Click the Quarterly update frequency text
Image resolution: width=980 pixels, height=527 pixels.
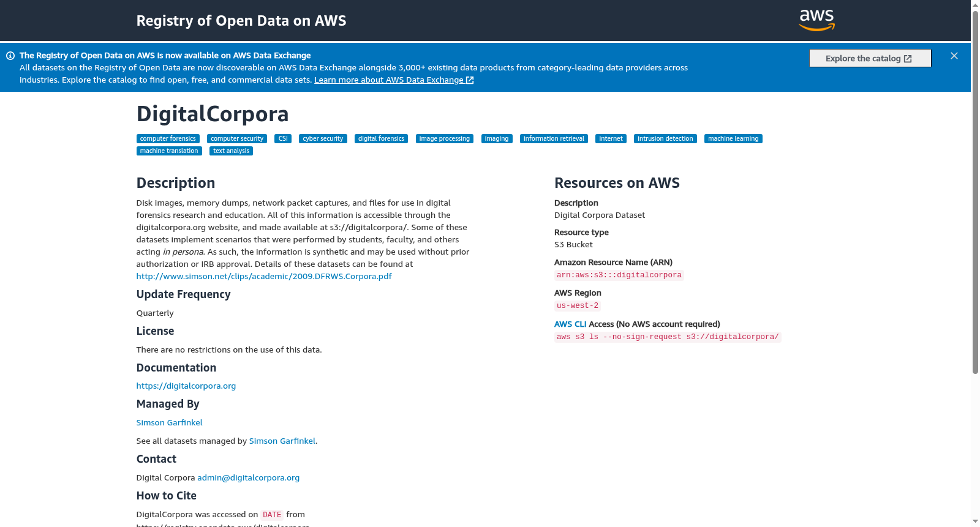[155, 313]
